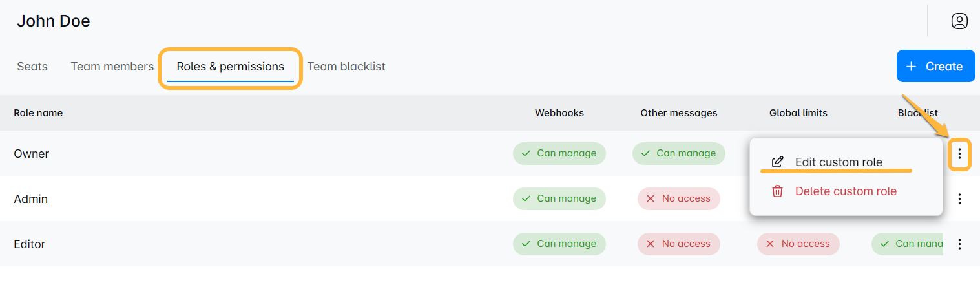The width and height of the screenshot is (980, 289).
Task: Click the Role name column header
Action: [38, 113]
